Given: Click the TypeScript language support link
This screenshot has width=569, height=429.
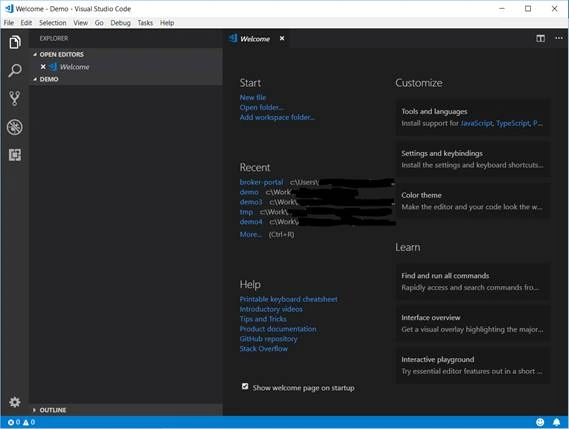Looking at the screenshot, I should 513,123.
